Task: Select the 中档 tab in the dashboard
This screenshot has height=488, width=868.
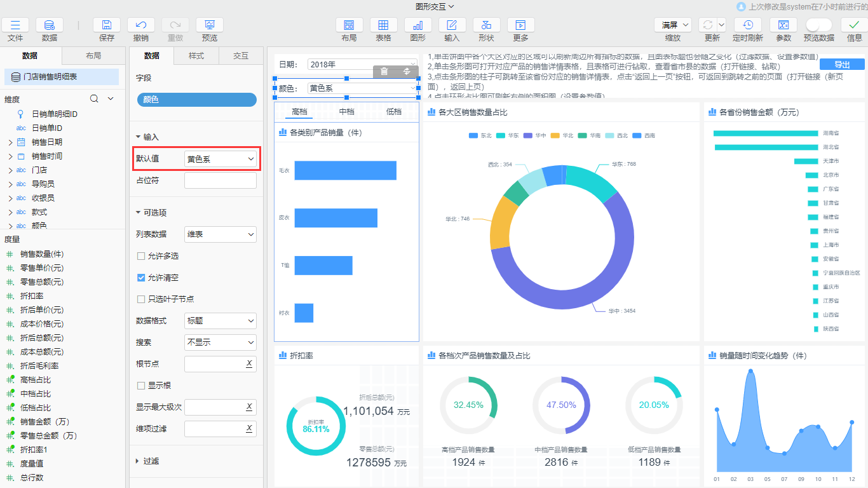Action: (x=346, y=112)
